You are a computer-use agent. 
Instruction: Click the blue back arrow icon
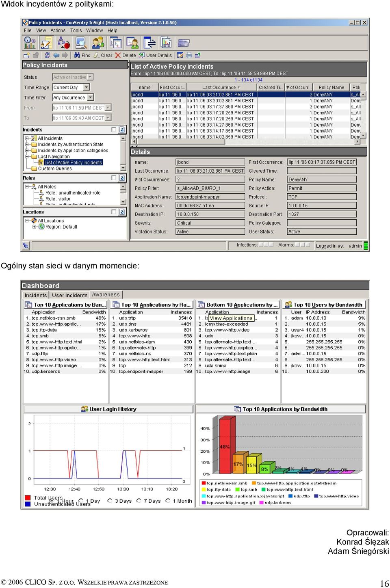click(56, 55)
